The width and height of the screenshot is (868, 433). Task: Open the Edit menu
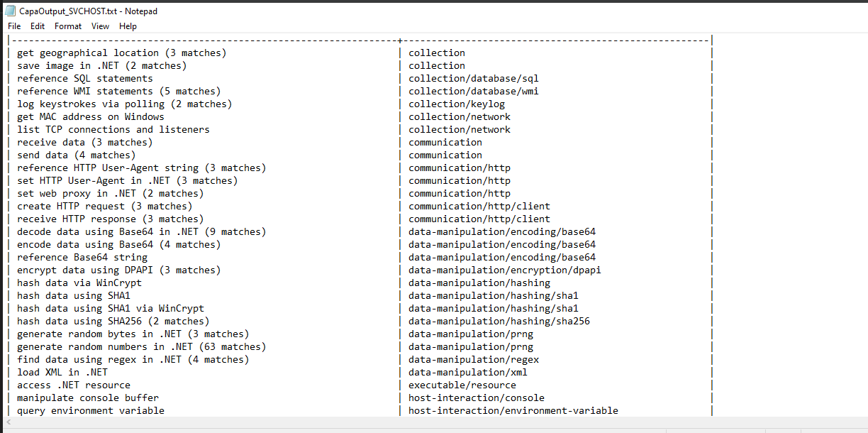click(x=38, y=26)
